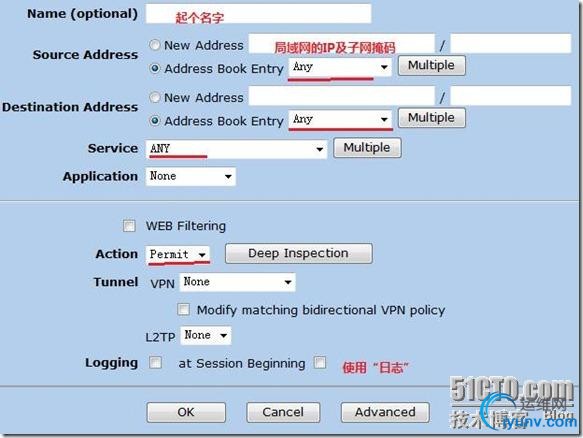Check Modify matching bidirectional VPN policy
The height and width of the screenshot is (438, 583).
[183, 309]
